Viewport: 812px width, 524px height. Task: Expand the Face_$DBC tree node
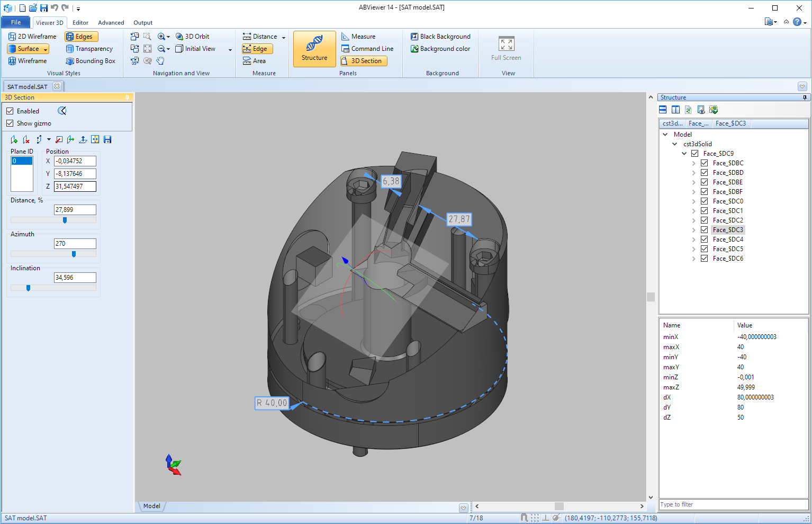[694, 163]
